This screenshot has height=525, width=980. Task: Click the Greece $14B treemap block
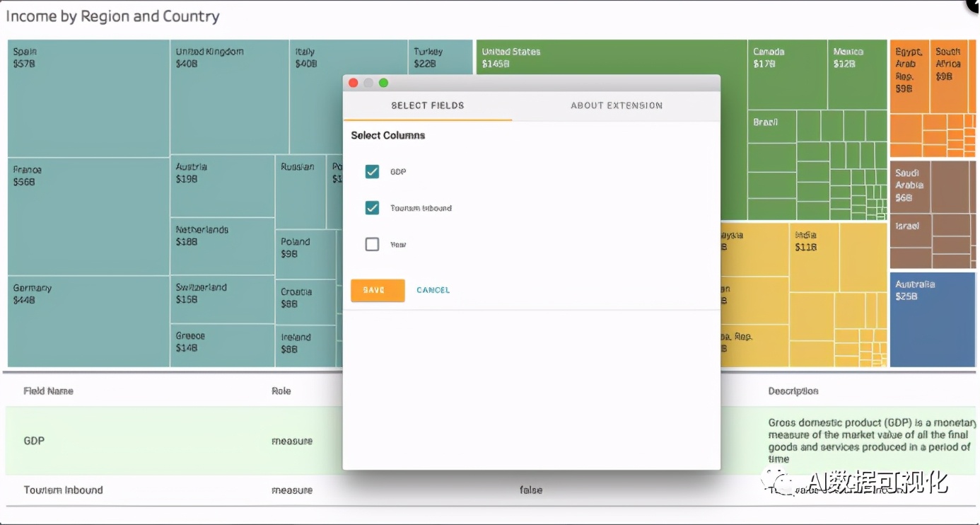222,346
